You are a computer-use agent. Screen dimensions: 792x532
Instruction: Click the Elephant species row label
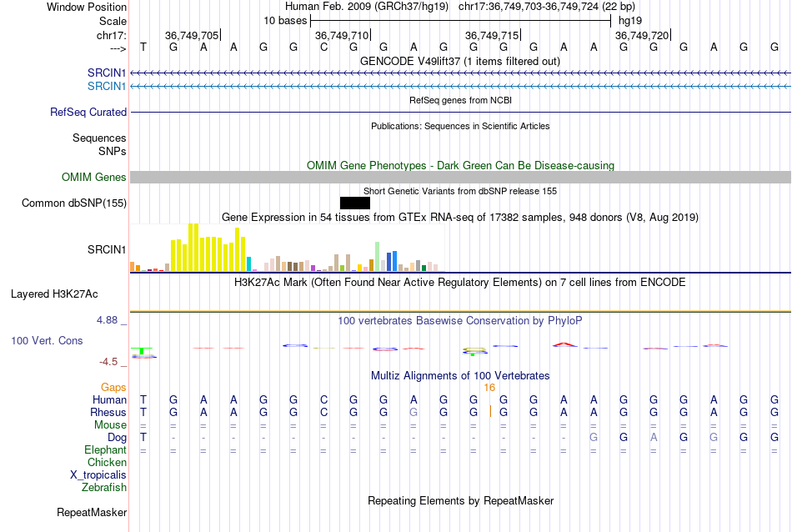[x=106, y=450]
